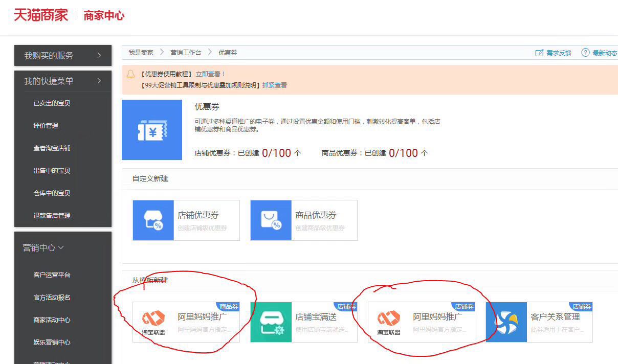Screen dimensions: 618x364
Task: Open the 抓紧查看 rules link
Action: (275, 85)
